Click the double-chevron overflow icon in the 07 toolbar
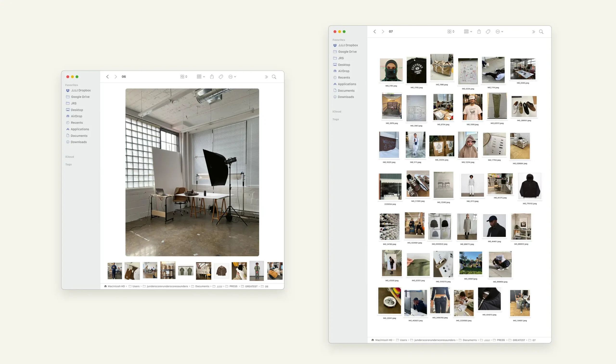Image resolution: width=616 pixels, height=364 pixels. click(x=533, y=32)
